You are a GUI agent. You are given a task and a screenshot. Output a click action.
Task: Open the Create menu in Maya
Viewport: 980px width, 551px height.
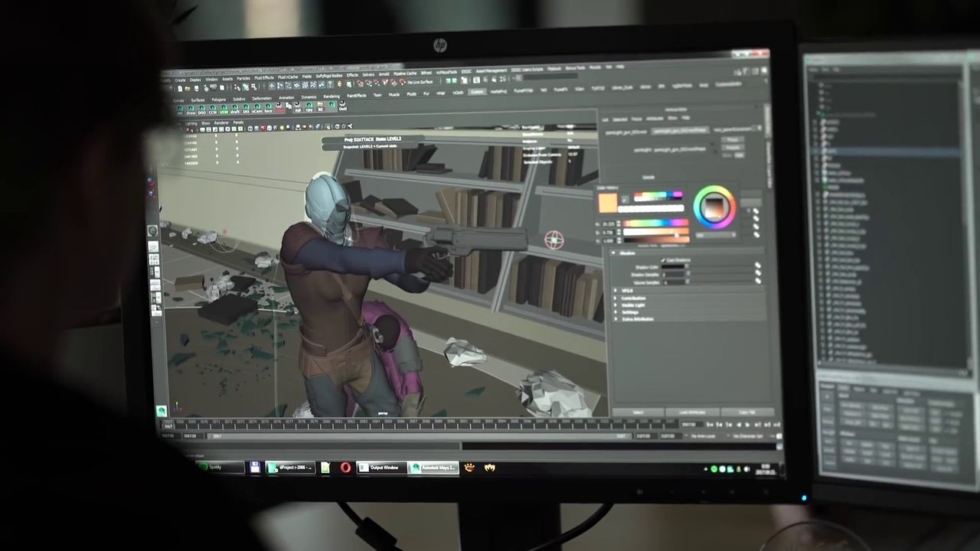180,80
